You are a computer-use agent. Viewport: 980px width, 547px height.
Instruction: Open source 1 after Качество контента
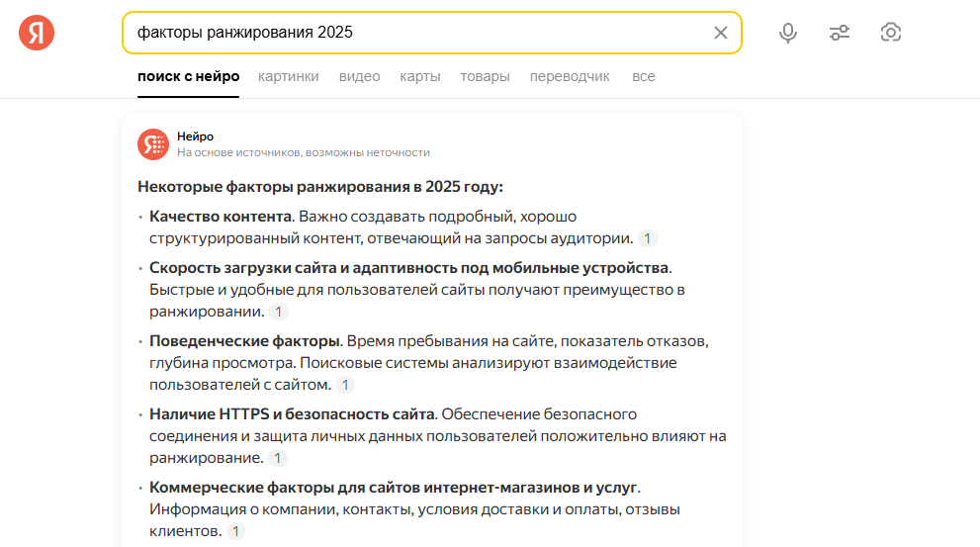[648, 238]
